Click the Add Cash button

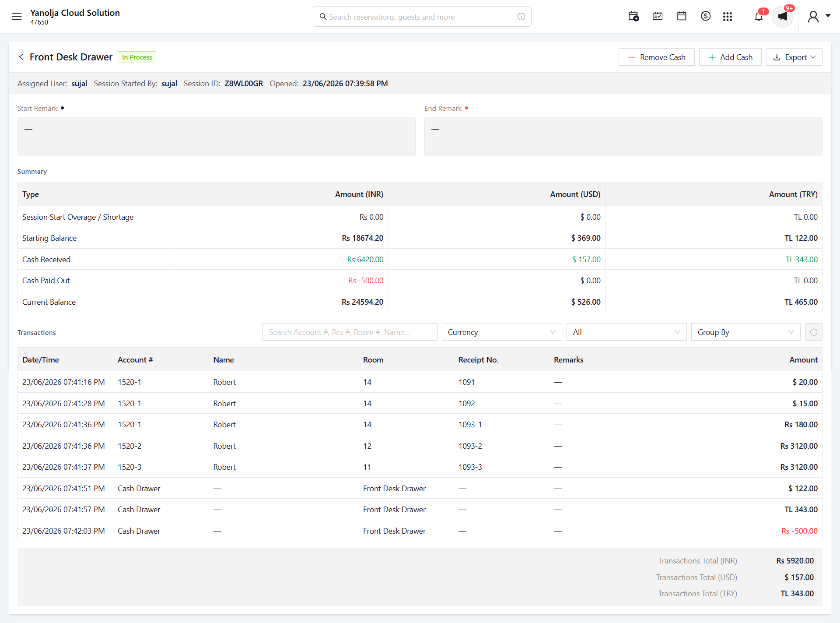(730, 57)
